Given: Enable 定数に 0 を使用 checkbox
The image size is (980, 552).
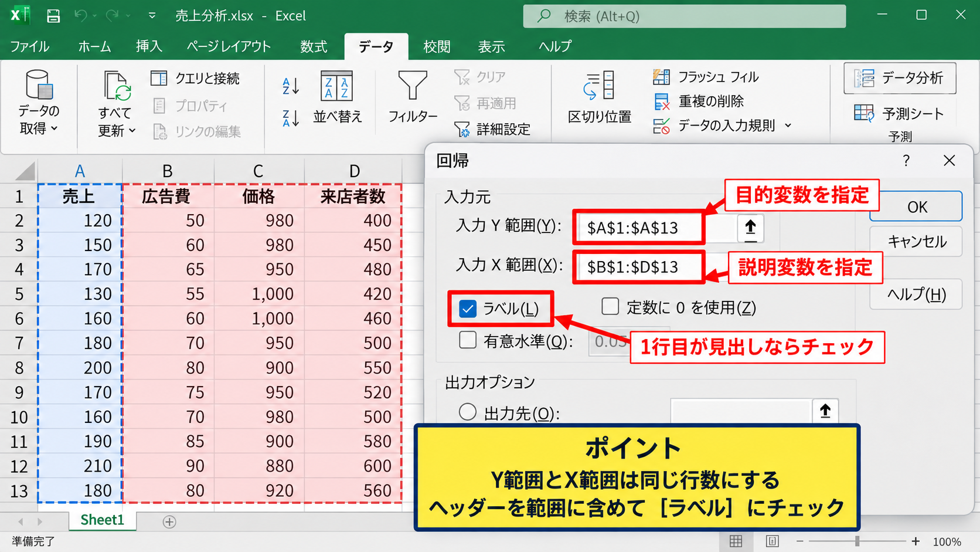Looking at the screenshot, I should point(610,306).
